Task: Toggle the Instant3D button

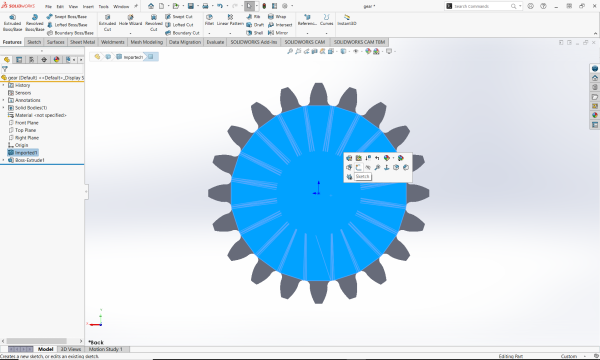Action: click(347, 20)
